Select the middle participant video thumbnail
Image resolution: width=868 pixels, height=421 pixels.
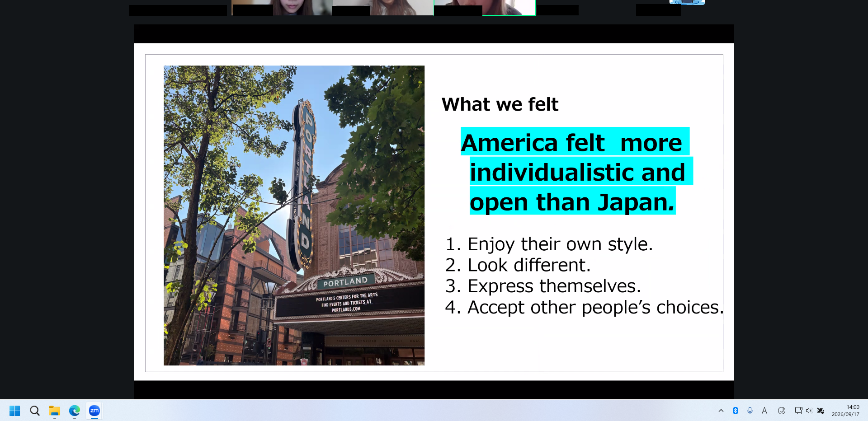pos(383,8)
